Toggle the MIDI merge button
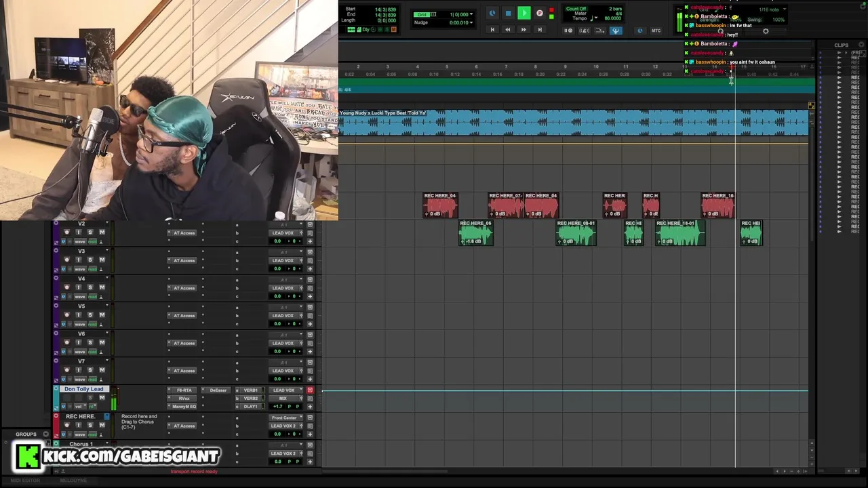Image resolution: width=868 pixels, height=488 pixels. (x=599, y=30)
